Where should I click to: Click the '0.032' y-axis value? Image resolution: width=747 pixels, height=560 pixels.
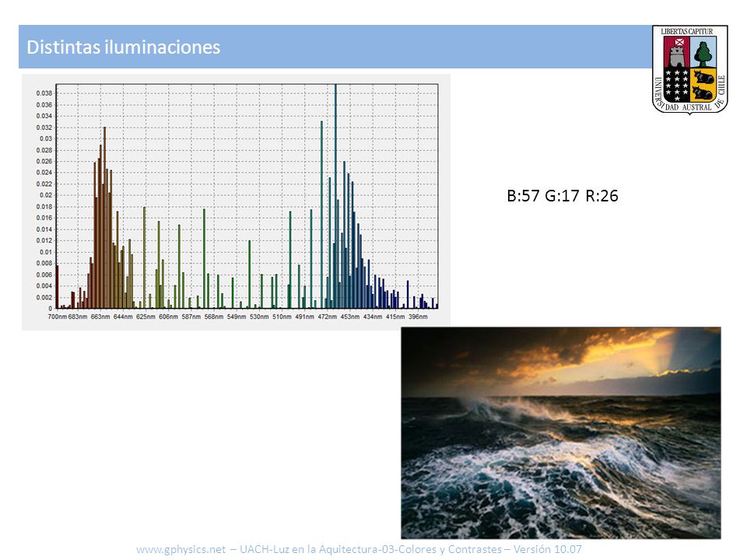coord(44,128)
